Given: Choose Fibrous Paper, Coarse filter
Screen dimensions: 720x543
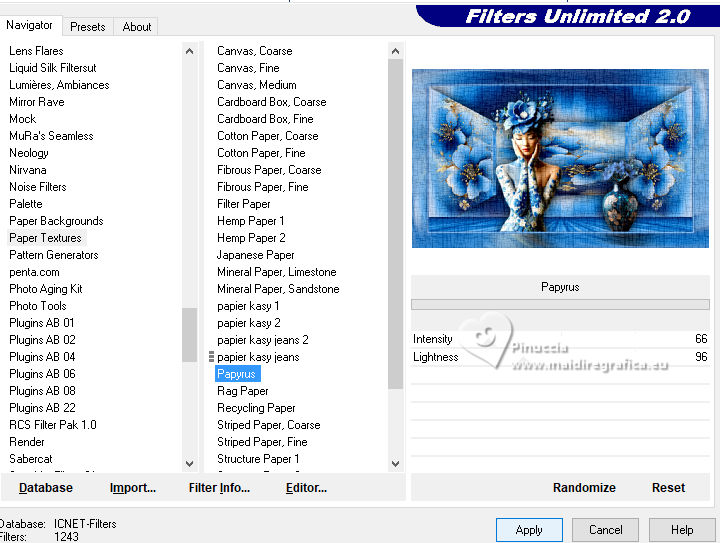Looking at the screenshot, I should tap(269, 170).
